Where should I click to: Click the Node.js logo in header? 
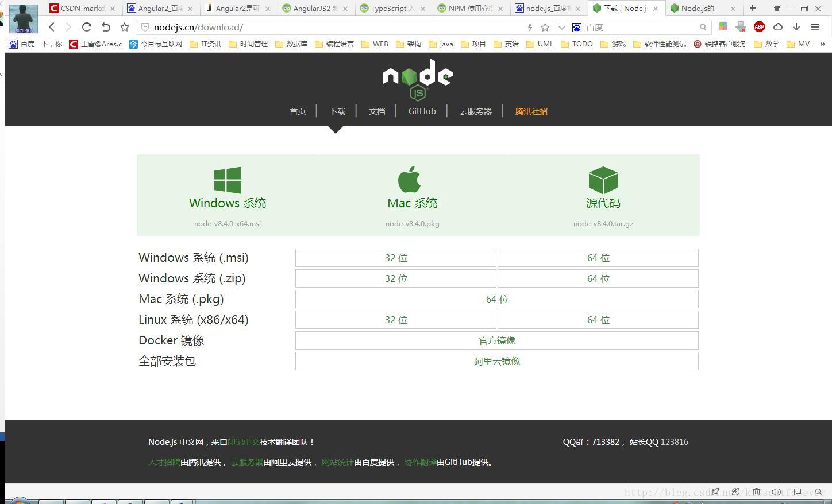(x=418, y=80)
